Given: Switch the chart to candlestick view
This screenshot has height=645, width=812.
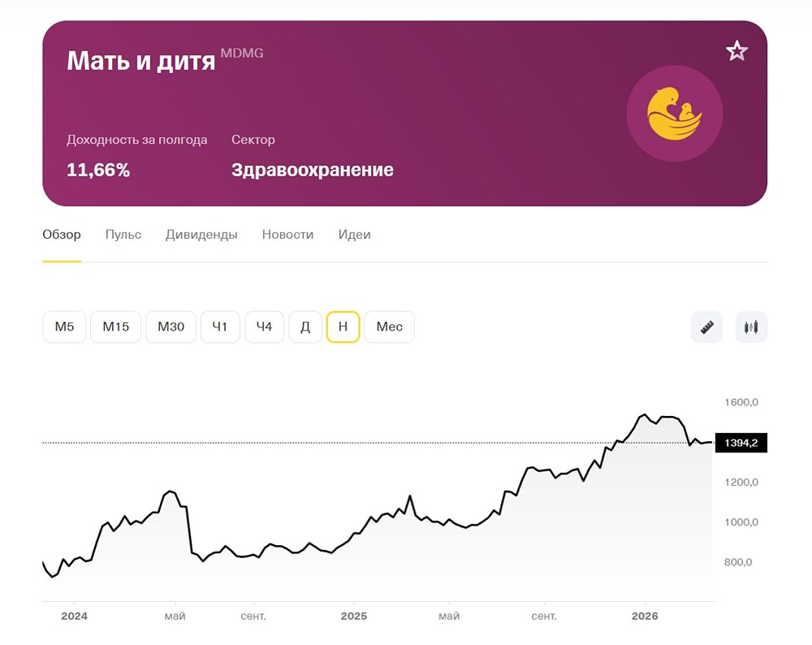Looking at the screenshot, I should (750, 327).
